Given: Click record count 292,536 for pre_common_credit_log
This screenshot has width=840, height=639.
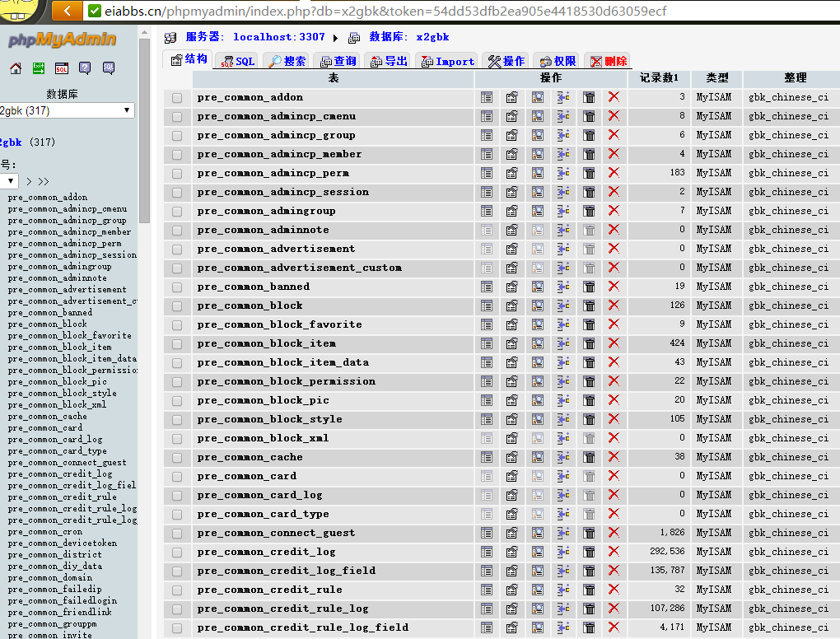Looking at the screenshot, I should click(667, 551).
